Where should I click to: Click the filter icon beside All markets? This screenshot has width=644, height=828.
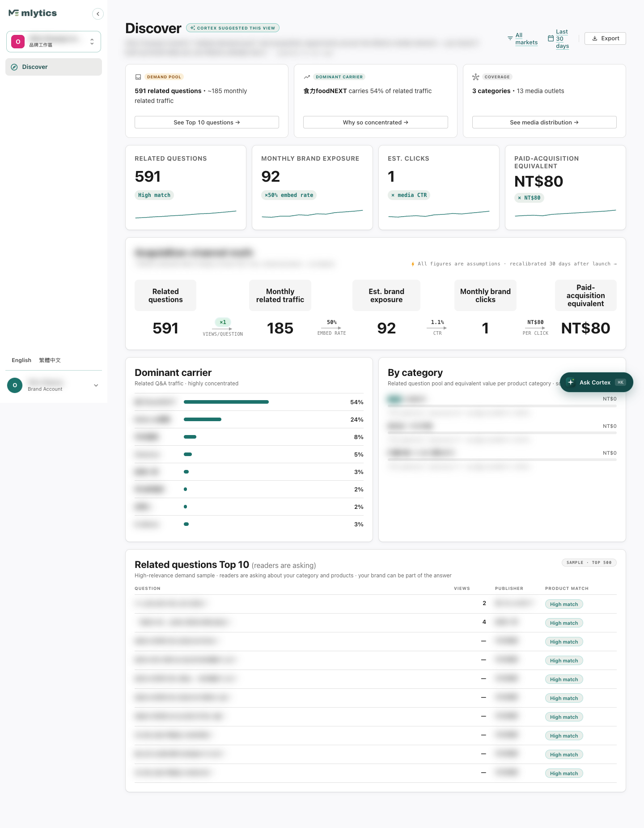(x=510, y=38)
